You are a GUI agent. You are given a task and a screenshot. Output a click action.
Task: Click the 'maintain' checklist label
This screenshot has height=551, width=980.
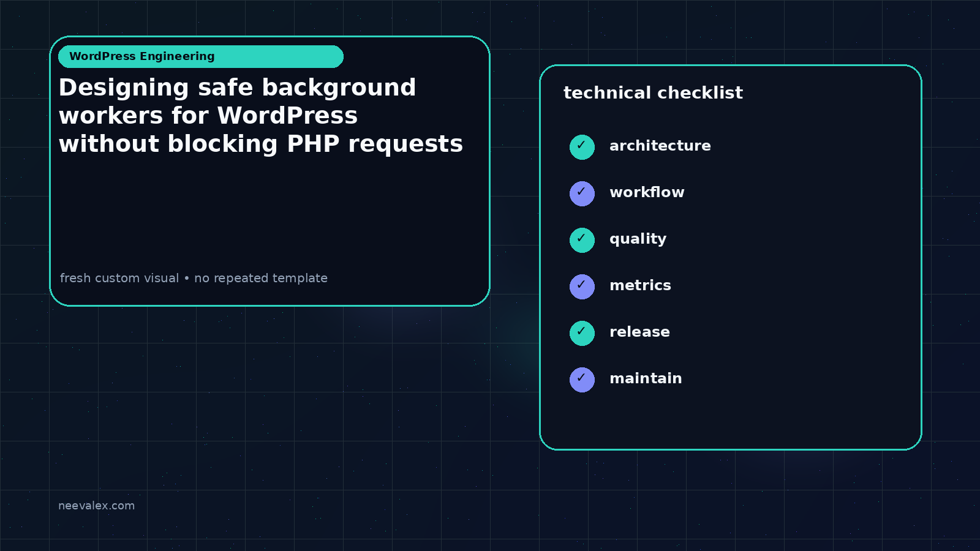point(646,378)
